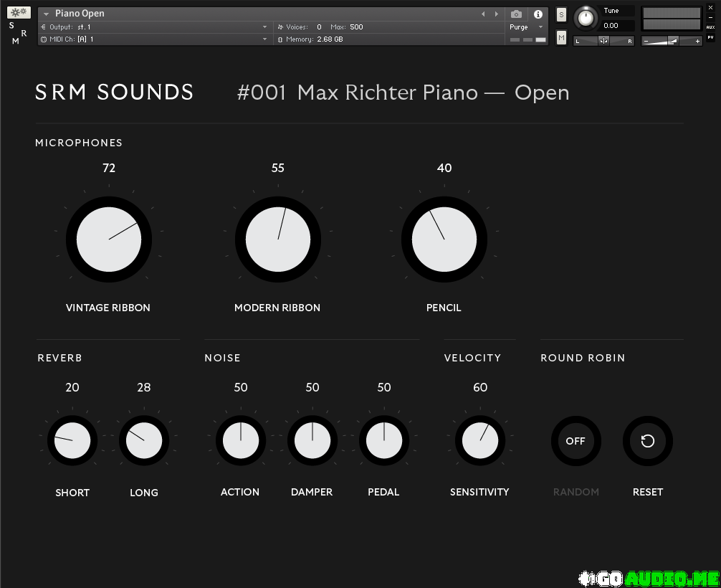Click the Short reverb value 20
The image size is (721, 588).
coord(72,387)
